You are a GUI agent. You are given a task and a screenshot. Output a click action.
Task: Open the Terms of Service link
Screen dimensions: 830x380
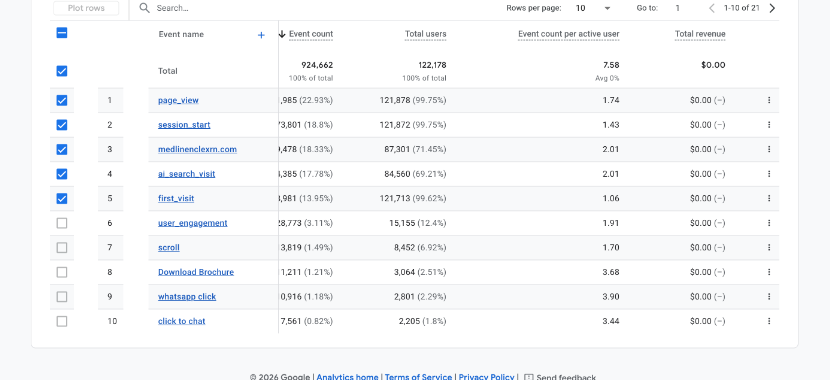pyautogui.click(x=418, y=377)
